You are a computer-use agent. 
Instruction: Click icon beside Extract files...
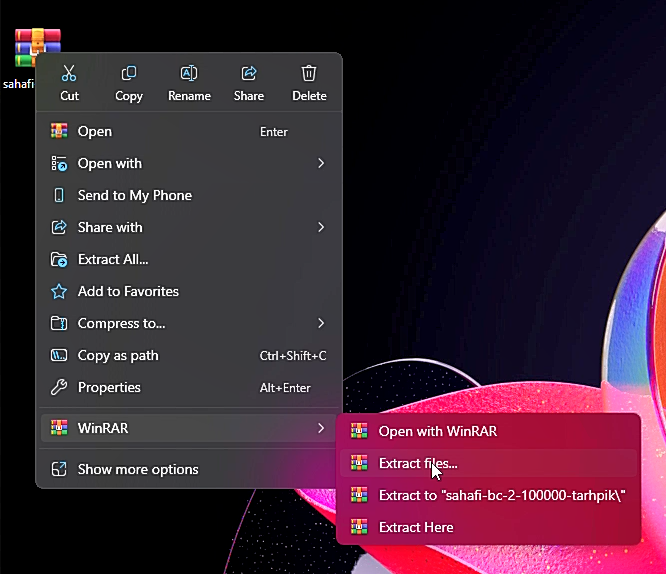[x=359, y=463]
